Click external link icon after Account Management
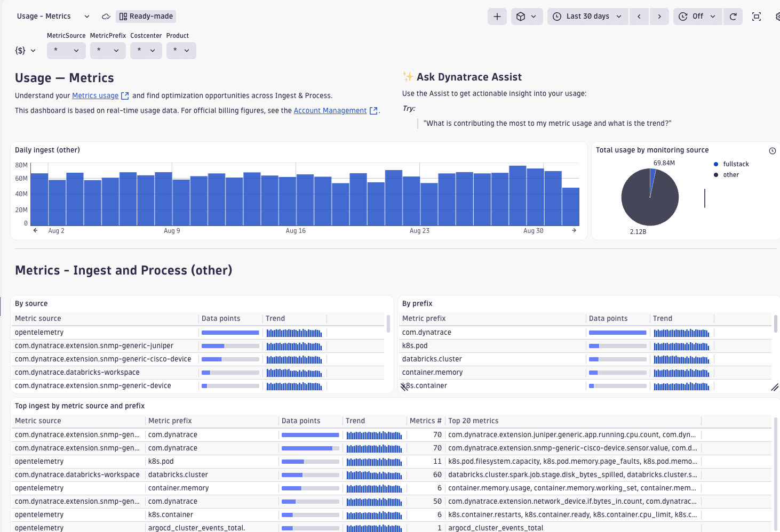 tap(373, 111)
